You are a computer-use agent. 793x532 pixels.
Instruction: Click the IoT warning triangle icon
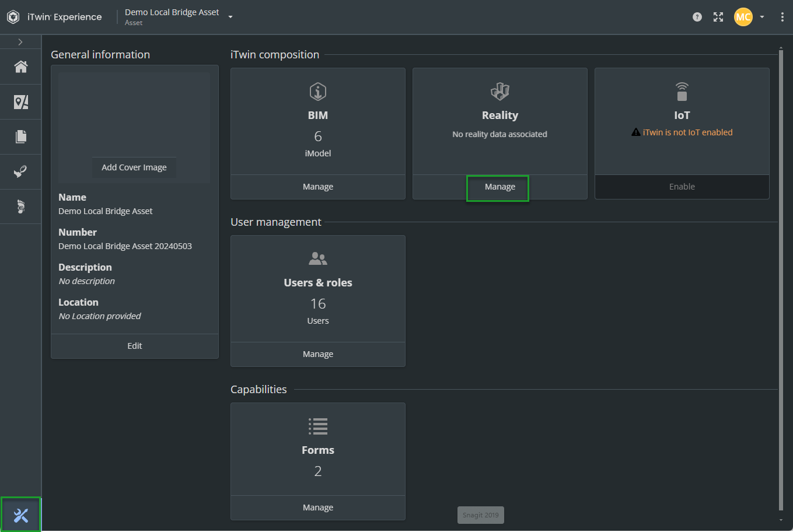(636, 132)
